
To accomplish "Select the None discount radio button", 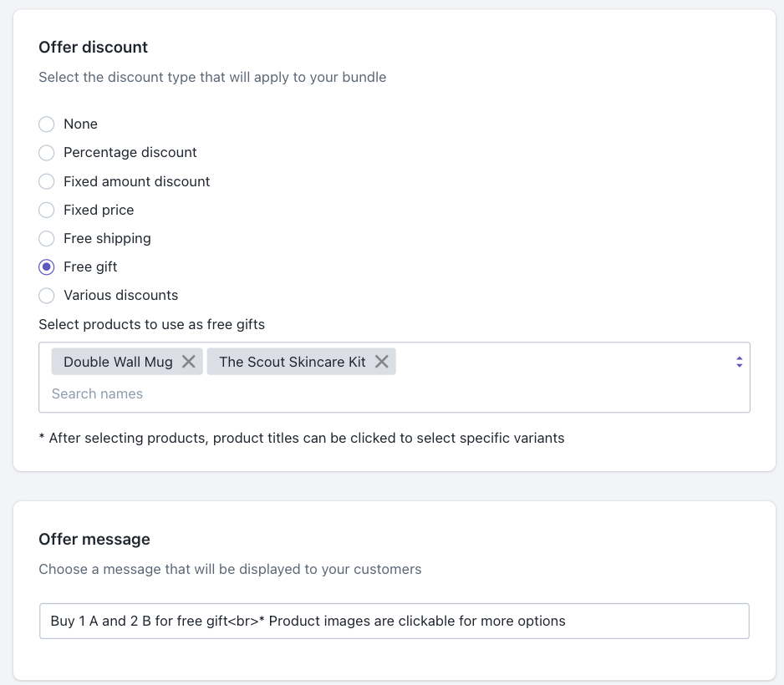I will [47, 124].
